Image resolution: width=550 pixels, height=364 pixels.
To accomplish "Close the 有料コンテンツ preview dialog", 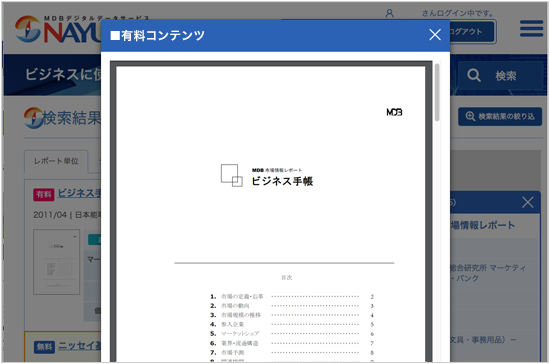I will point(435,35).
